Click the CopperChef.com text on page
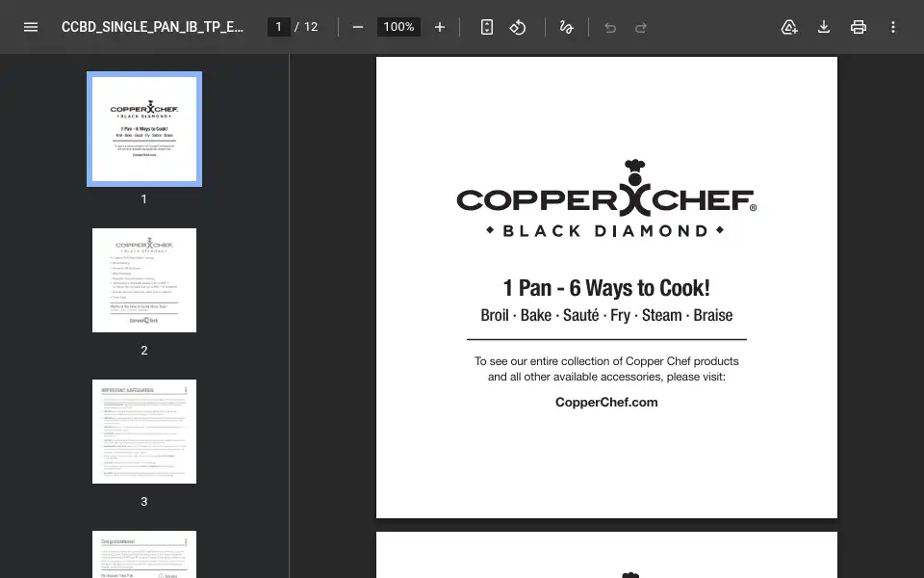This screenshot has width=924, height=578. [x=606, y=403]
